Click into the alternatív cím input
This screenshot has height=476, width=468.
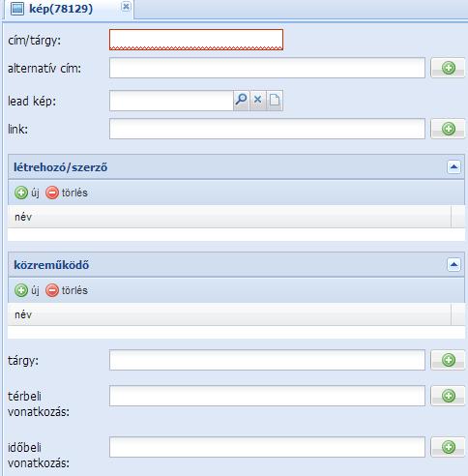click(267, 68)
